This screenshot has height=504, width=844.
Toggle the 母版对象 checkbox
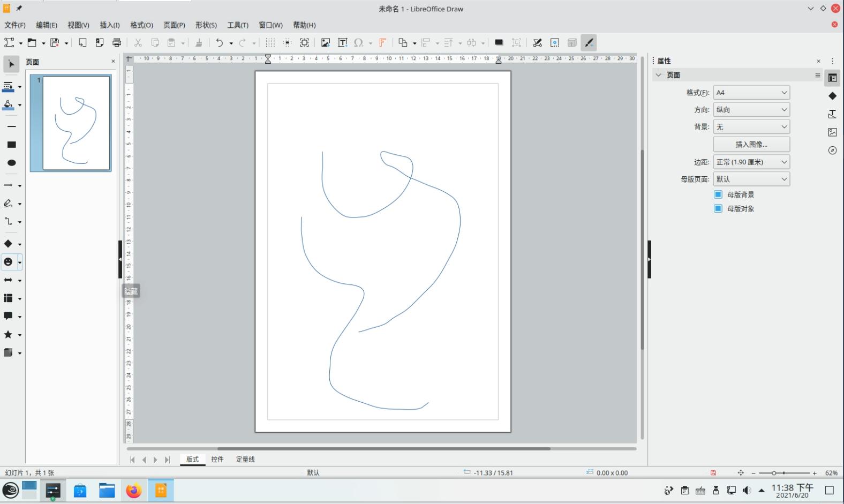coord(718,208)
